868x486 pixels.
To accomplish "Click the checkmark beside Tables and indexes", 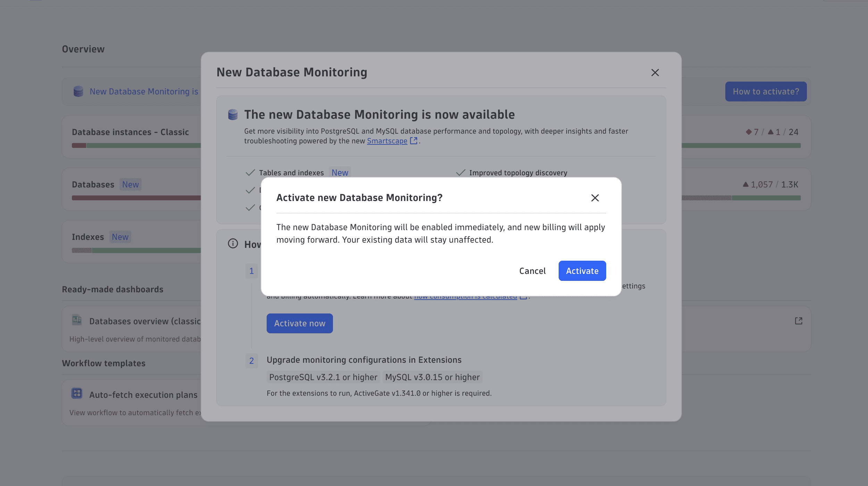I will (x=250, y=173).
